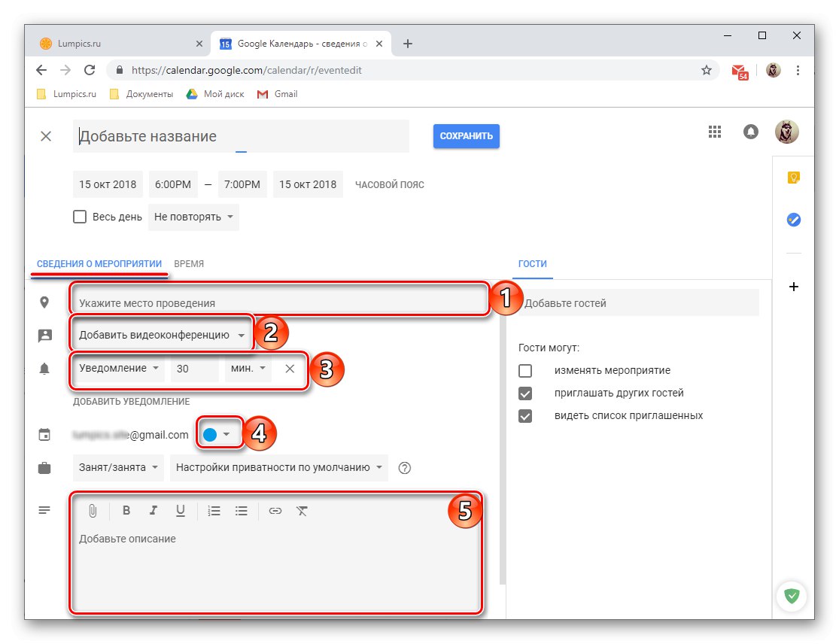Viewport: 839px width, 644px height.
Task: Open the Занят/занята availability dropdown
Action: pos(117,467)
